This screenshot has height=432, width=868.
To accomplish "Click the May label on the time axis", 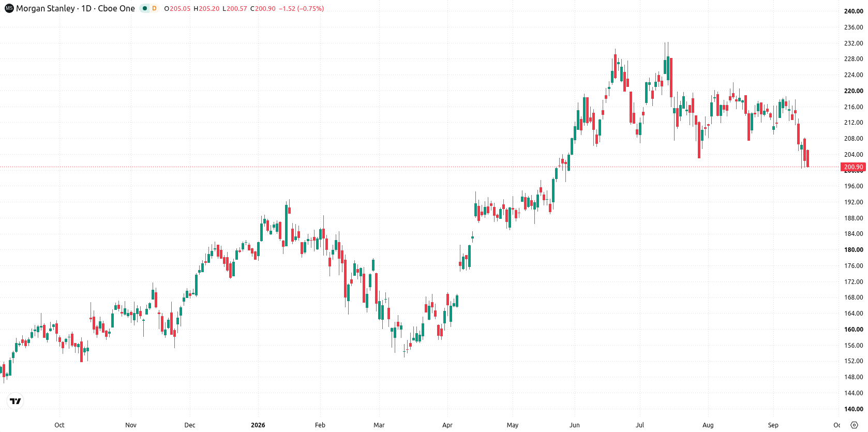I will point(513,425).
